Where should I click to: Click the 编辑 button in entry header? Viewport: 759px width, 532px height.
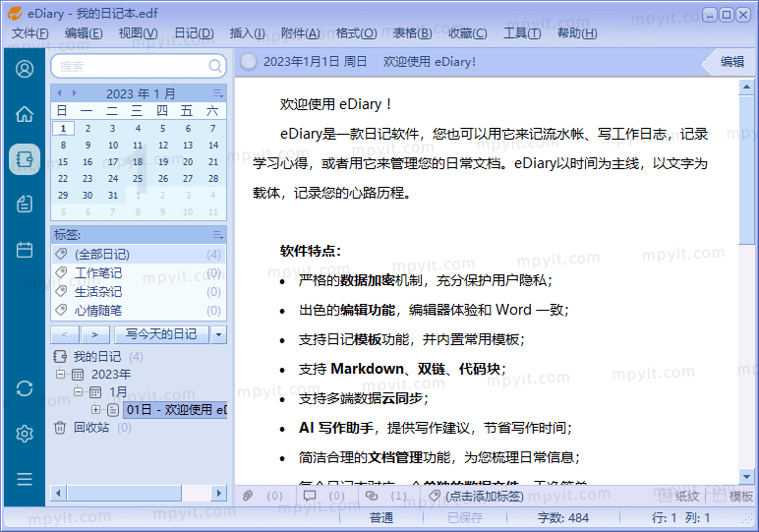coord(729,62)
